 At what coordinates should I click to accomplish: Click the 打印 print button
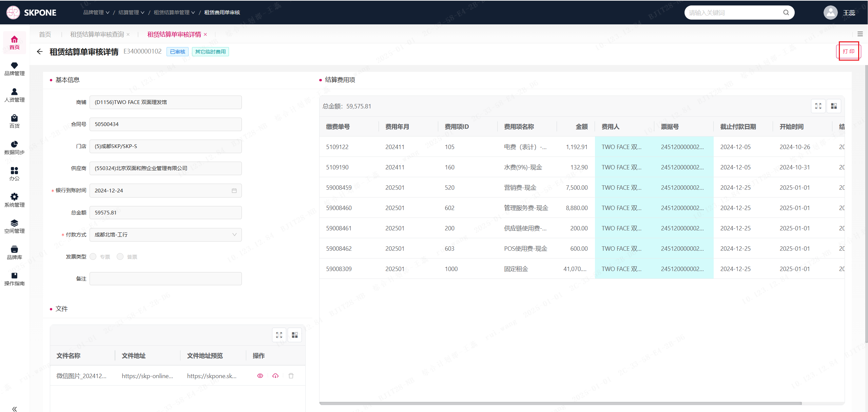click(849, 52)
